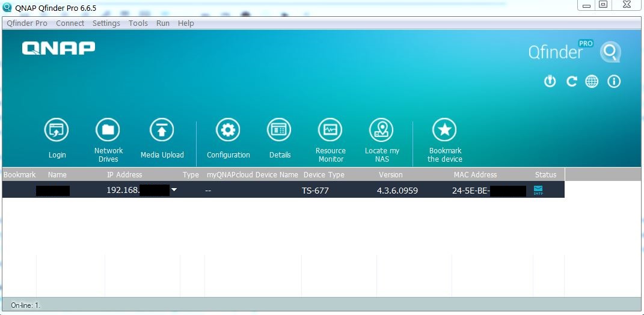Sort by Type column header

point(191,174)
